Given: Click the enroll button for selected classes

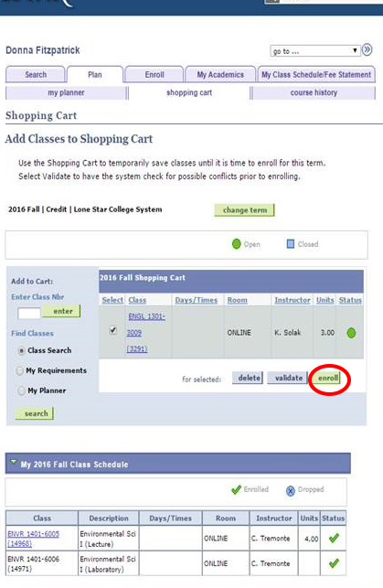Looking at the screenshot, I should [328, 378].
